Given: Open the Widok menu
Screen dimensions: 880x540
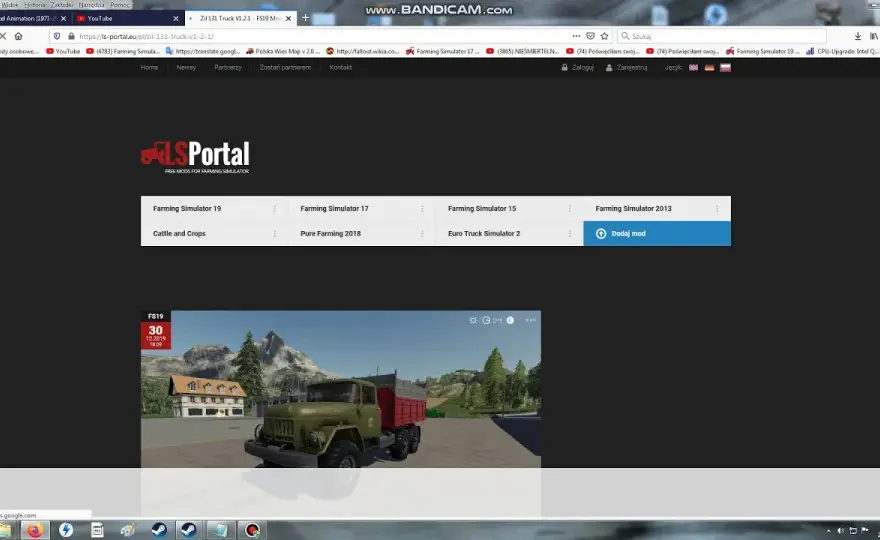Looking at the screenshot, I should (10, 4).
